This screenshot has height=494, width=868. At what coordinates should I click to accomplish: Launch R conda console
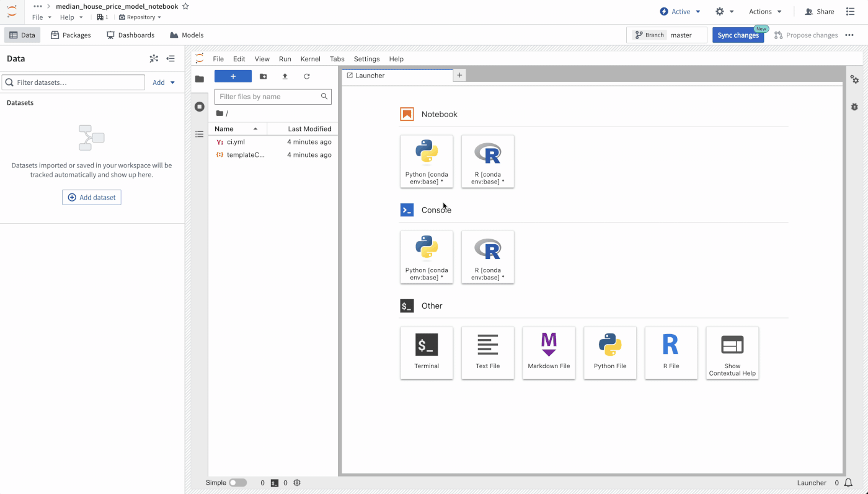coord(488,257)
